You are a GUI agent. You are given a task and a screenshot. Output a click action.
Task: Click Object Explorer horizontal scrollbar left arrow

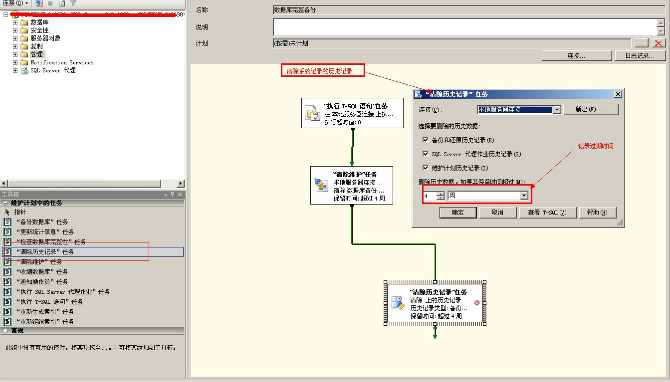[4, 183]
